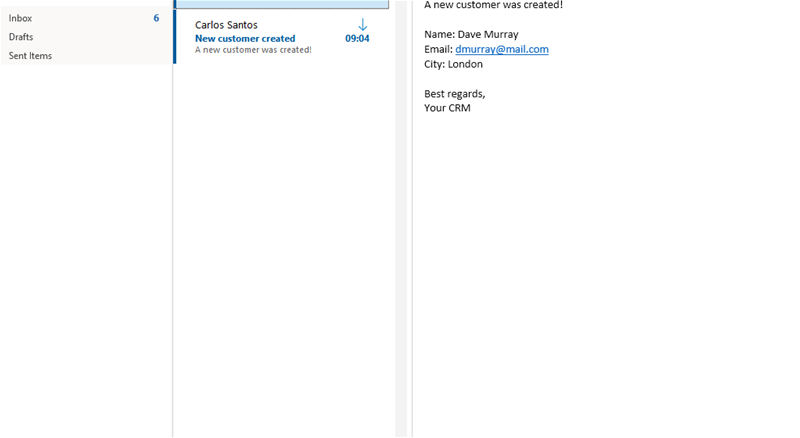Click the low importance down-arrow icon
This screenshot has height=438, width=800.
pyautogui.click(x=362, y=24)
